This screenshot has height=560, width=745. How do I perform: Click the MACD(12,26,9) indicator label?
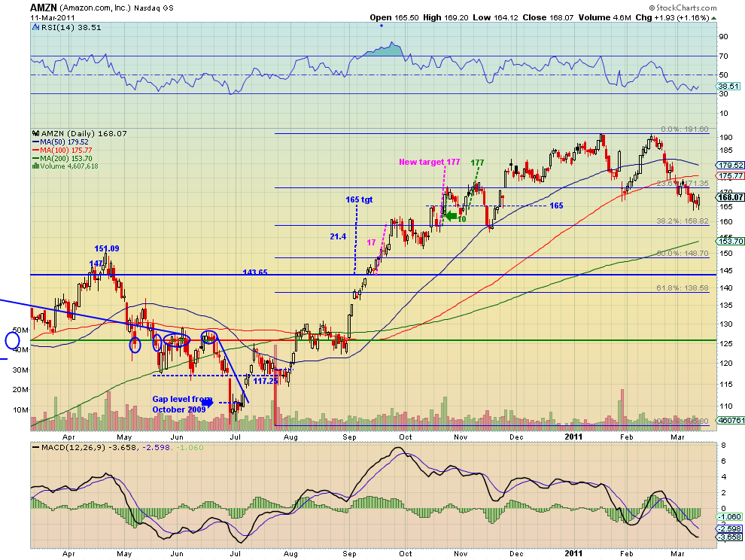(74, 447)
